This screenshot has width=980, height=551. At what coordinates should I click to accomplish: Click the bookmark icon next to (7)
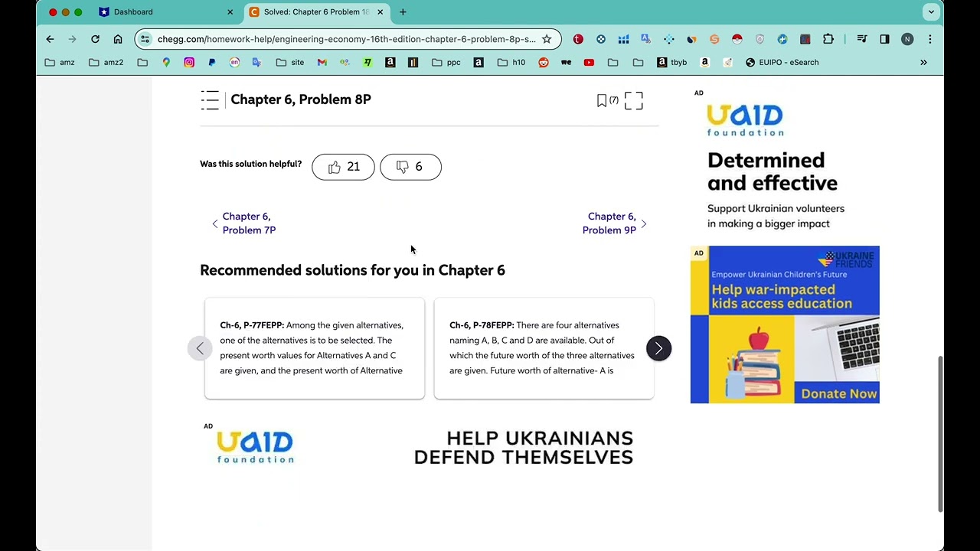[x=602, y=100]
